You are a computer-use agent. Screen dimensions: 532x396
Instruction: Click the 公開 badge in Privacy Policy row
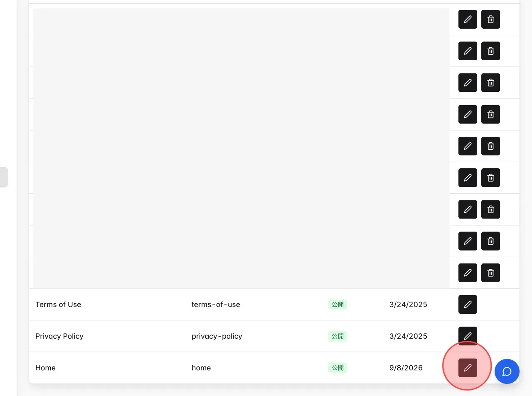(x=337, y=336)
